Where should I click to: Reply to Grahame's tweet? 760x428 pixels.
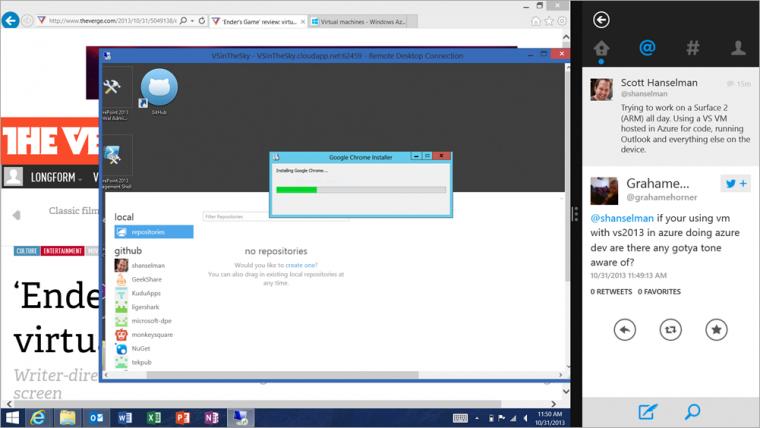coord(624,330)
